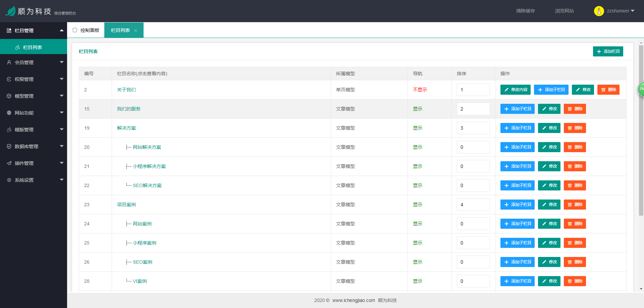Viewport: 644px width, 308px height.
Task: Close the 栏目列表 tab with X icon
Action: tap(136, 31)
